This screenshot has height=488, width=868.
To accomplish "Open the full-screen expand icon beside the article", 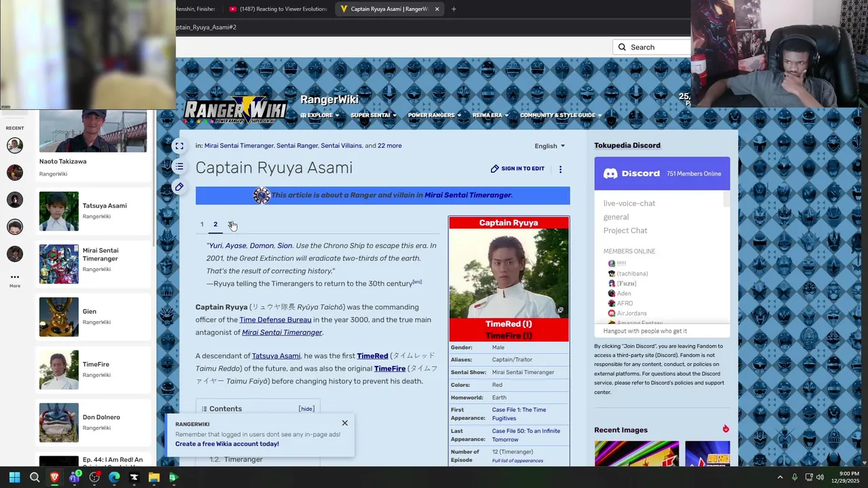I will point(179,146).
